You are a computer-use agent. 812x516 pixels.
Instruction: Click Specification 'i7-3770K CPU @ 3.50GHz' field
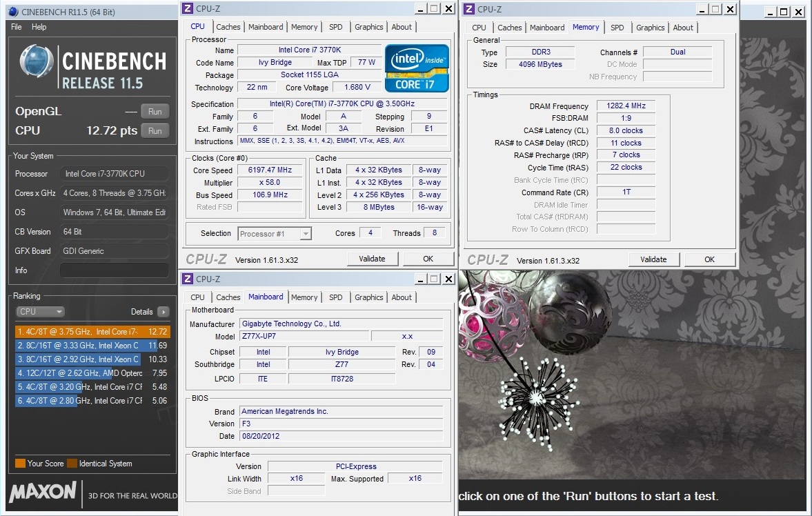click(341, 103)
